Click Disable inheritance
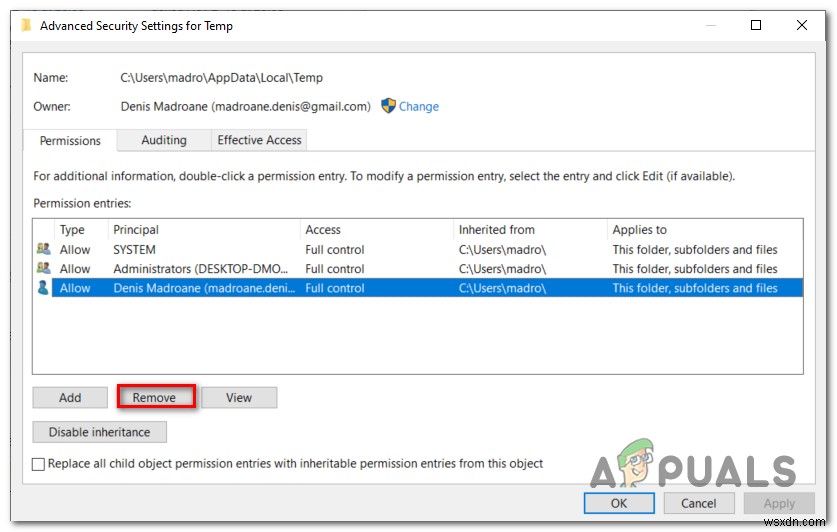Image resolution: width=837 pixels, height=532 pixels. tap(99, 432)
